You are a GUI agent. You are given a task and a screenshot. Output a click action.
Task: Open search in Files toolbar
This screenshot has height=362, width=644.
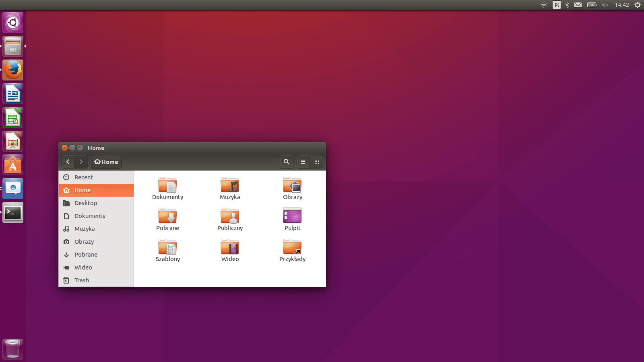[287, 162]
